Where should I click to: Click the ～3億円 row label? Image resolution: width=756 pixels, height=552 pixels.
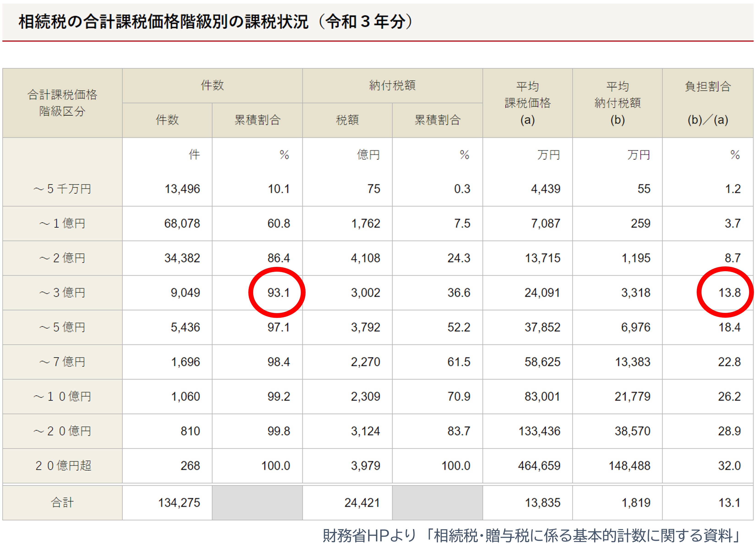click(63, 293)
